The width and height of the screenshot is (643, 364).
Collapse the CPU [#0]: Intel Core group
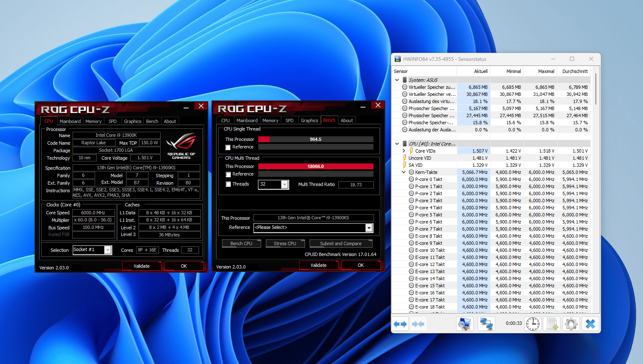click(x=397, y=144)
